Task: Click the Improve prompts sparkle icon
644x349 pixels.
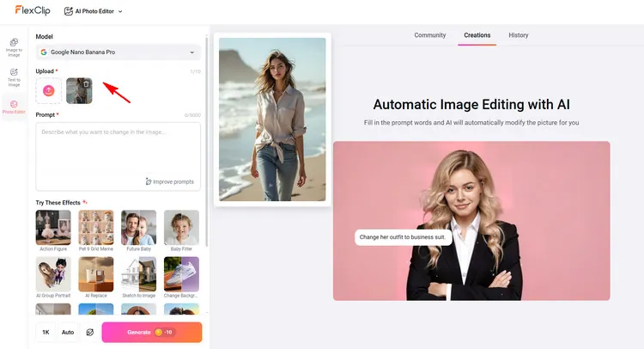Action: coord(149,181)
